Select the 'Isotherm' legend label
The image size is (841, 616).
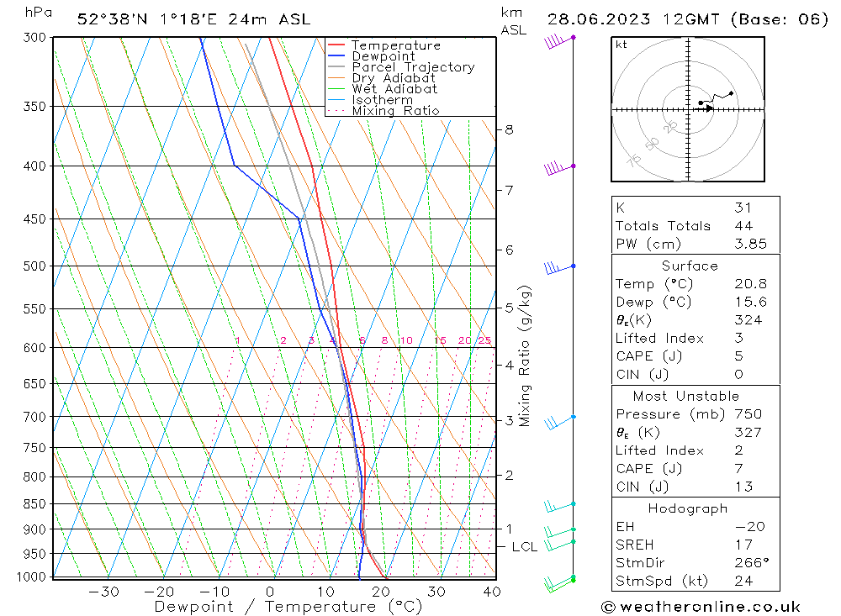[x=383, y=100]
